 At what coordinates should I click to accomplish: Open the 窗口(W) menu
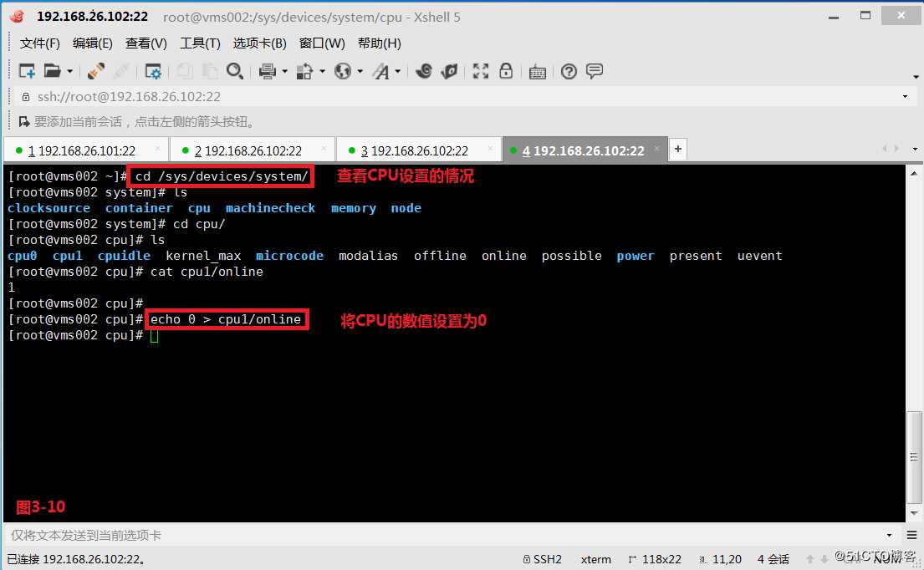tap(322, 43)
